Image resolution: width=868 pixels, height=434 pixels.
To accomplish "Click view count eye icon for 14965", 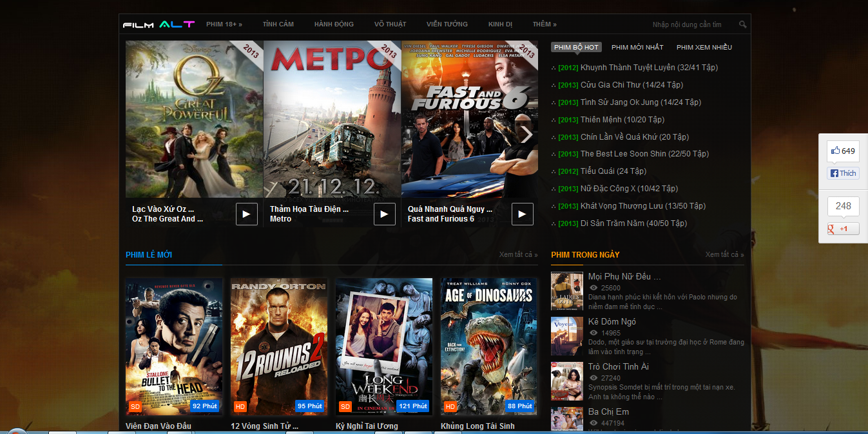I will tap(593, 333).
